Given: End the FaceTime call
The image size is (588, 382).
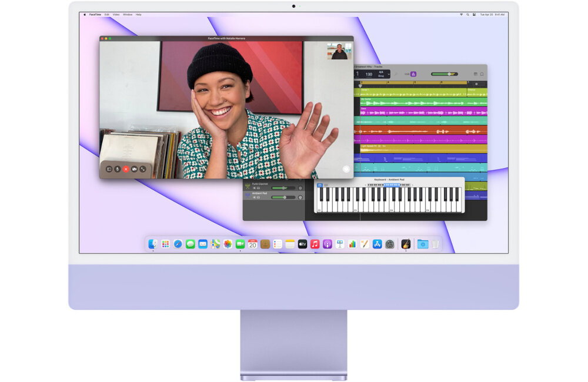Looking at the screenshot, I should pyautogui.click(x=126, y=169).
